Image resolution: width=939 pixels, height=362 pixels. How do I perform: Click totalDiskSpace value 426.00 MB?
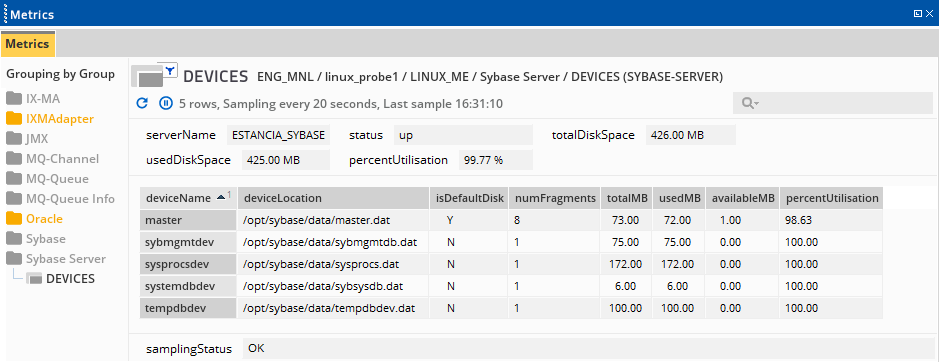click(x=691, y=135)
